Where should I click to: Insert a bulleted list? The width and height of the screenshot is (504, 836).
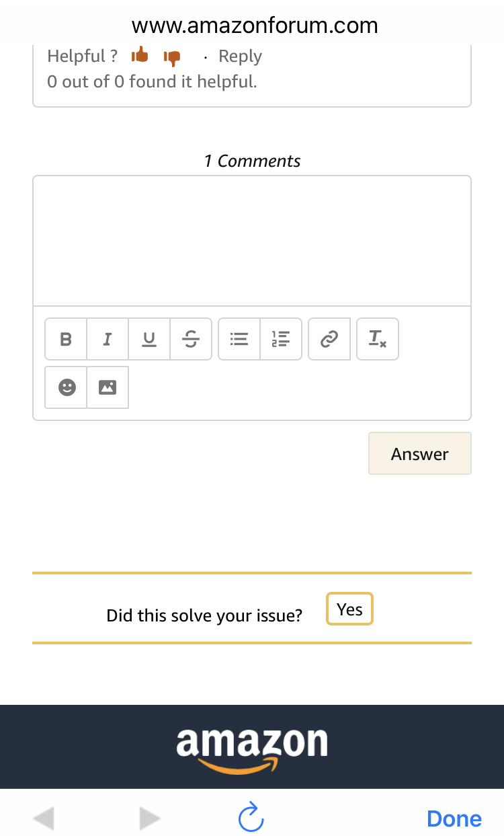pos(239,339)
